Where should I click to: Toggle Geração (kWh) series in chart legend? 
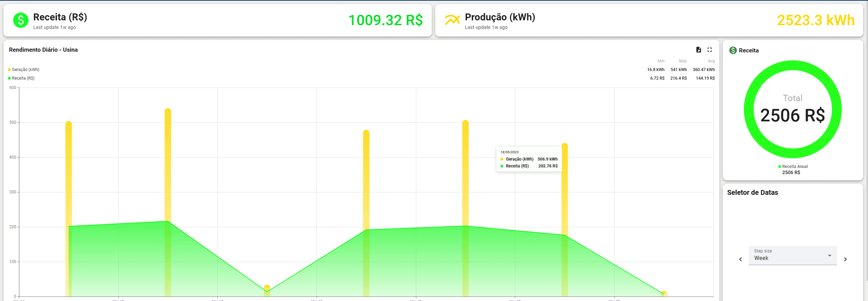tap(26, 70)
